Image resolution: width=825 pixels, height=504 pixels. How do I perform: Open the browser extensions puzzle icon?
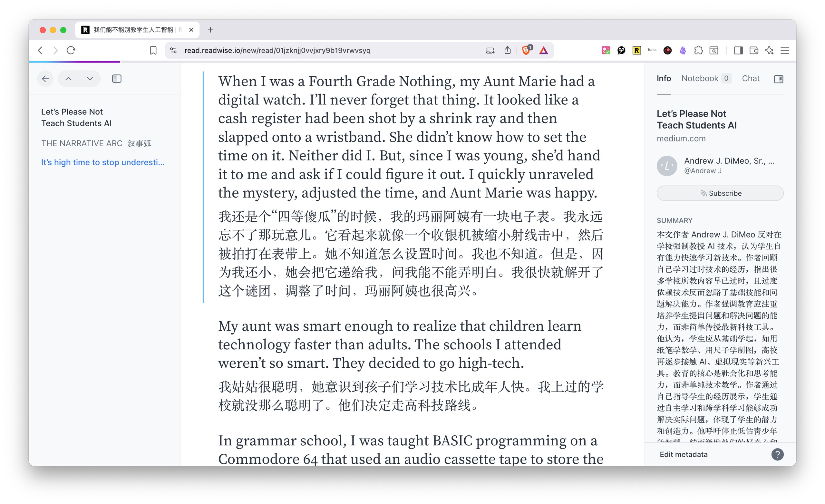pos(698,50)
